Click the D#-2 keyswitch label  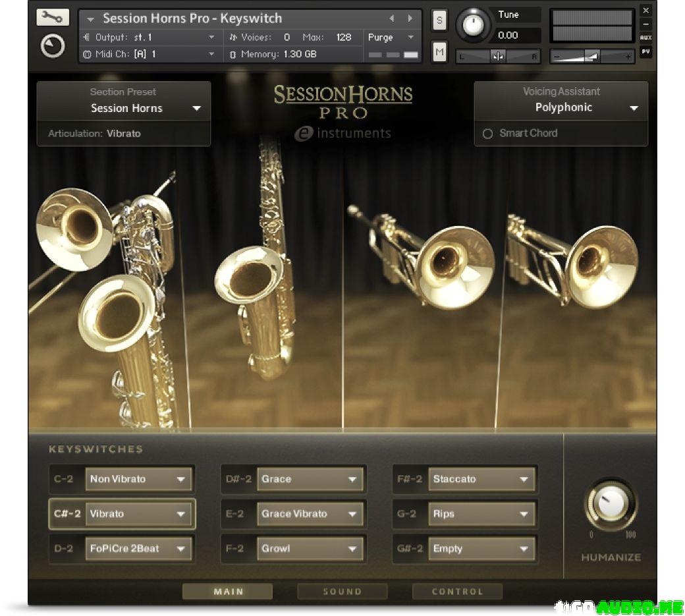238,479
